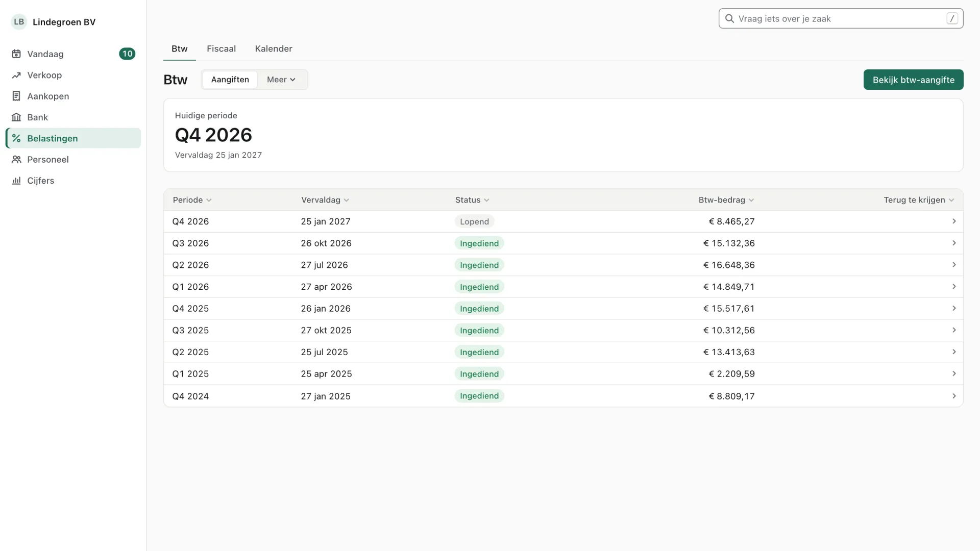Switch to the Kalender tab
Screen dimensions: 980x551
tap(274, 49)
